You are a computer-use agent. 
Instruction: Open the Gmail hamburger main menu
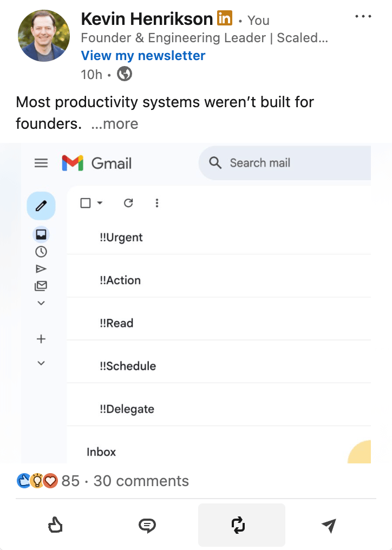41,163
